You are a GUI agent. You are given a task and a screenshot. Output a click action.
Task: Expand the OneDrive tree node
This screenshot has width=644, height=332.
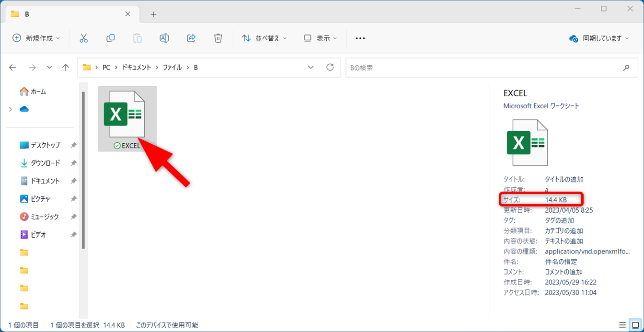coord(11,109)
